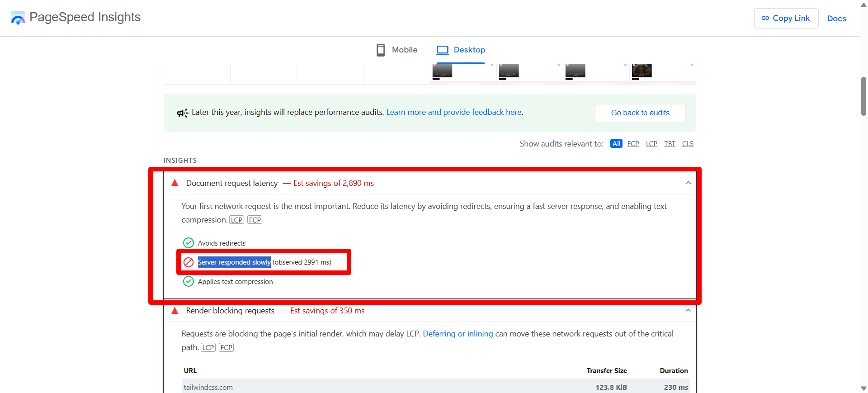Screen dimensions: 868x393
Task: Click the Go back to audits button
Action: [x=640, y=113]
